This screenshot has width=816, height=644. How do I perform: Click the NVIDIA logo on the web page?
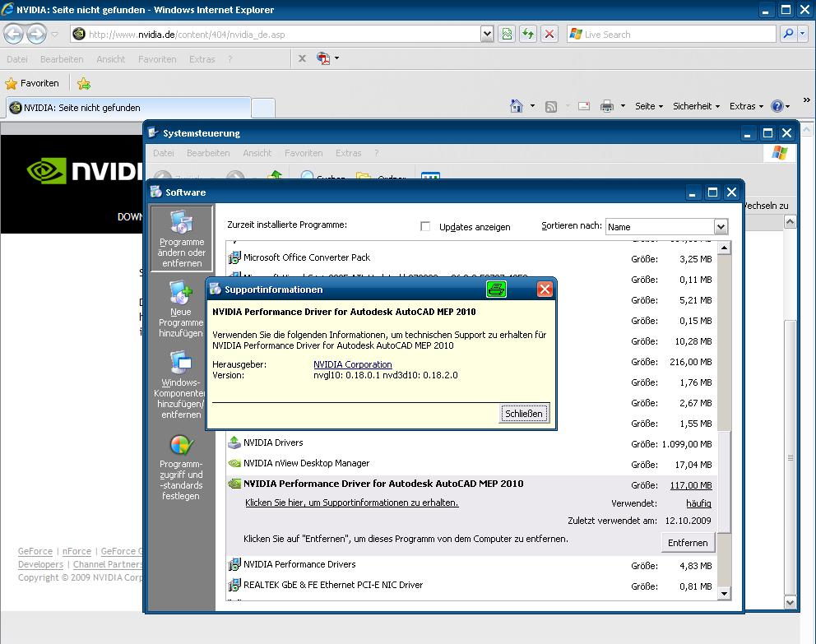coord(84,171)
